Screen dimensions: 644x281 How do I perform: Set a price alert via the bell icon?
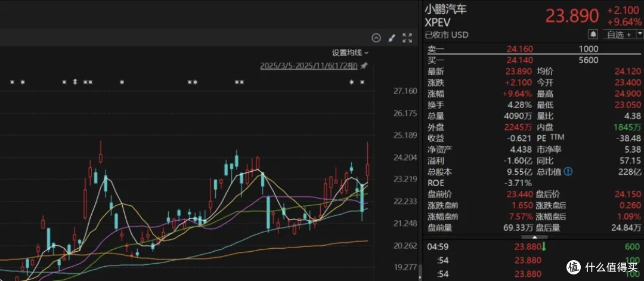(593, 34)
